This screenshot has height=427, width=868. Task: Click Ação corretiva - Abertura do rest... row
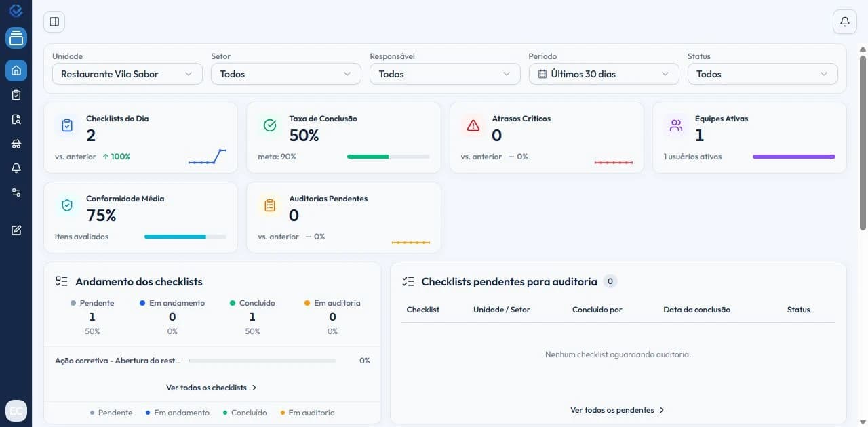pos(212,361)
